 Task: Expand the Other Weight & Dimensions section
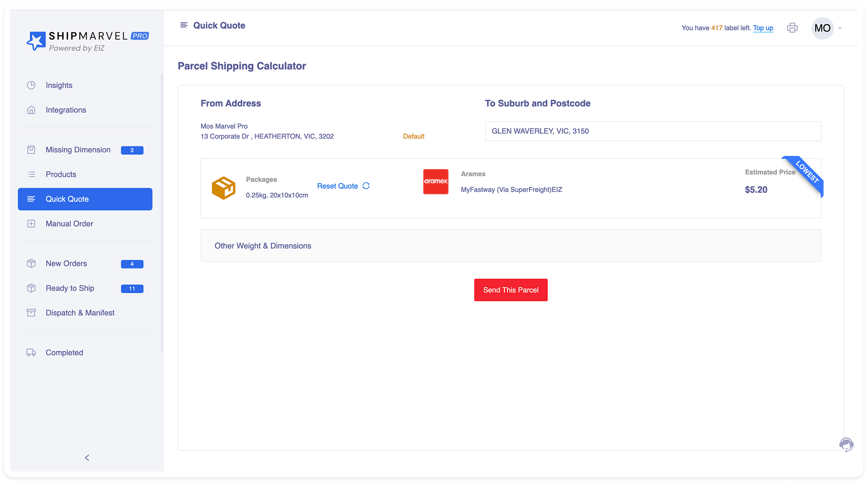pos(510,246)
